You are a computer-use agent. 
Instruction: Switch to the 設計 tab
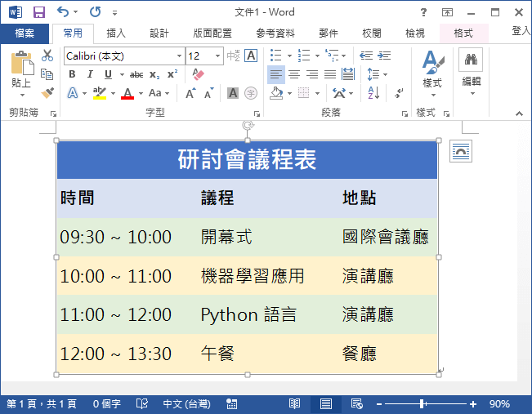[x=159, y=33]
